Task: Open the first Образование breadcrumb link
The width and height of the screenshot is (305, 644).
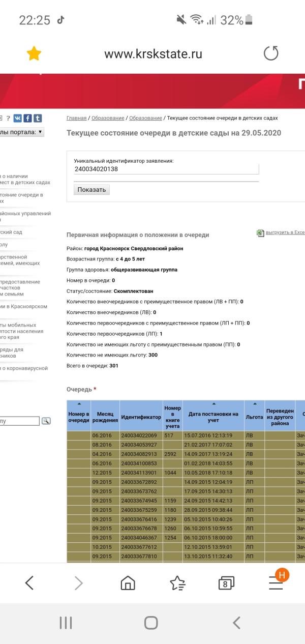Action: click(x=108, y=118)
